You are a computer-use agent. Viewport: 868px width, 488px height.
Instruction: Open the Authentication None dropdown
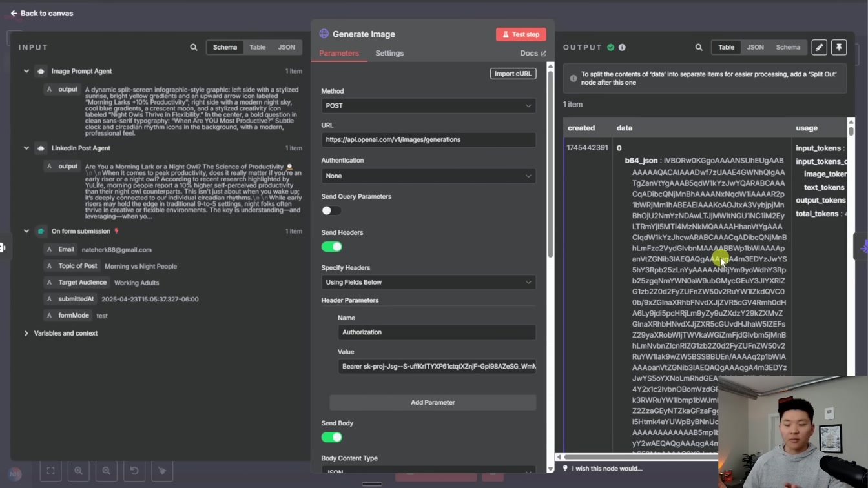pos(429,176)
